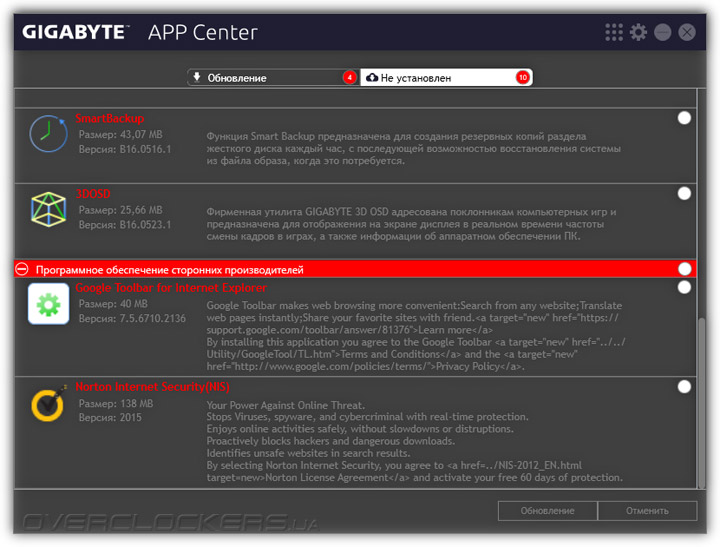Select the Norton Internet Security radio button

[x=684, y=387]
